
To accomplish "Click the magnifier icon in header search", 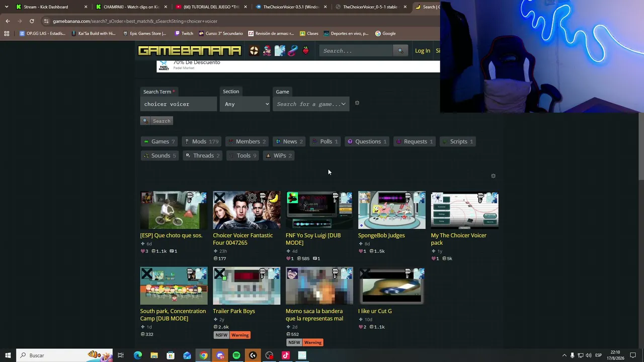I will point(400,51).
